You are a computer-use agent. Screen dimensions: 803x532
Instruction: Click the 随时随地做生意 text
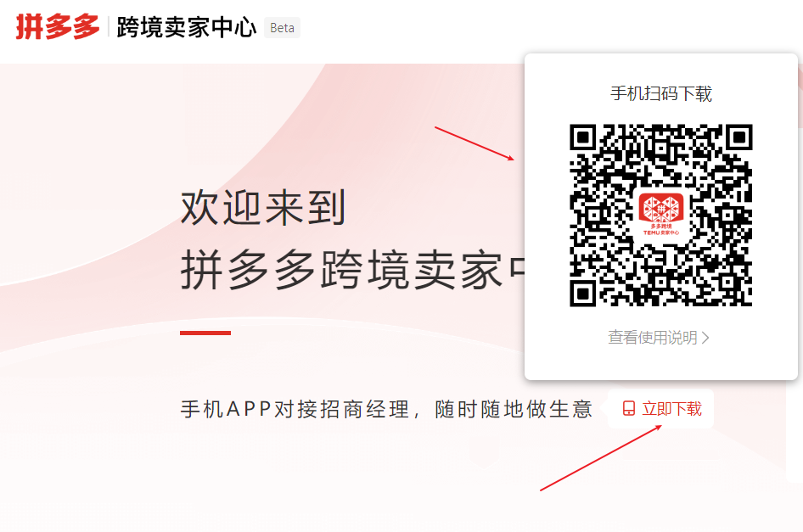tap(514, 409)
